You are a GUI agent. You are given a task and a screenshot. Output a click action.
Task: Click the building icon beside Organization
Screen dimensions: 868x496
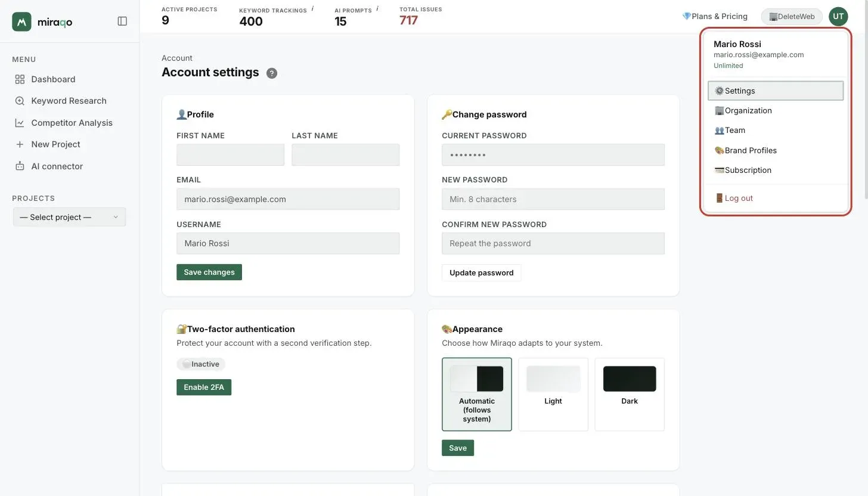pos(720,110)
